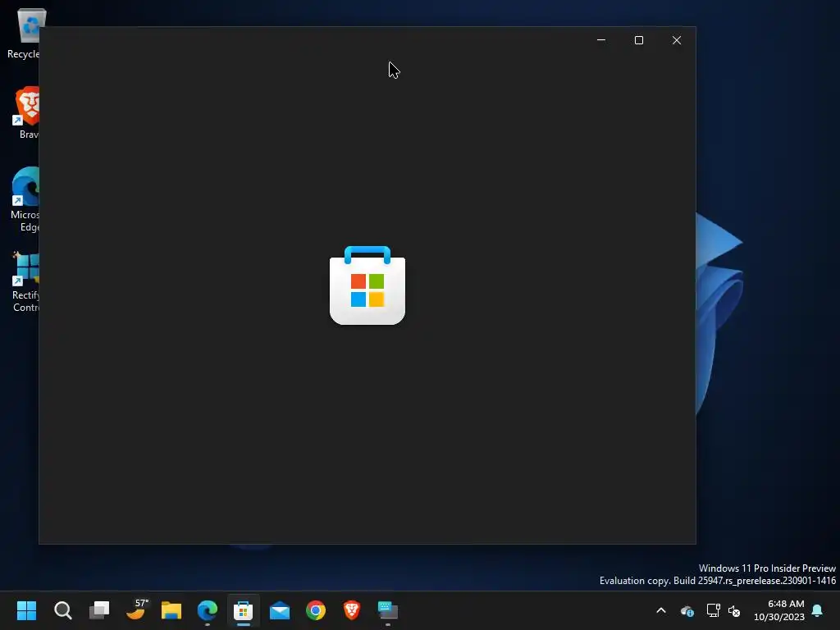Open the Mail app from the taskbar
This screenshot has height=630, width=840.
click(280, 610)
